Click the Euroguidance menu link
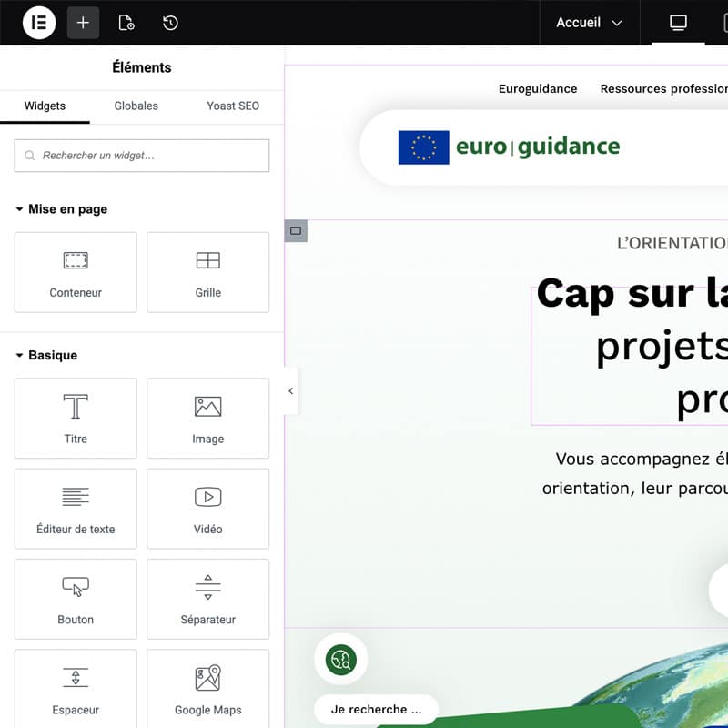Viewport: 728px width, 728px height. (x=538, y=88)
